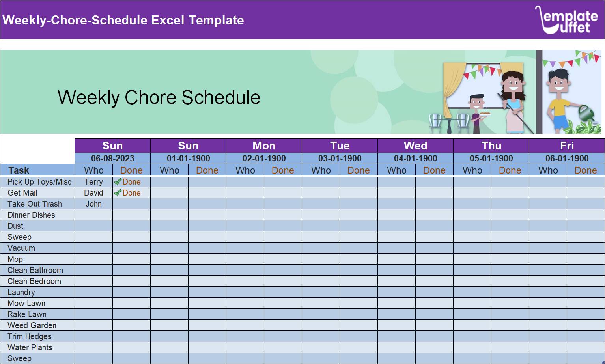Click the 'Dinner Dishes' task cell
The image size is (605, 364).
37,215
